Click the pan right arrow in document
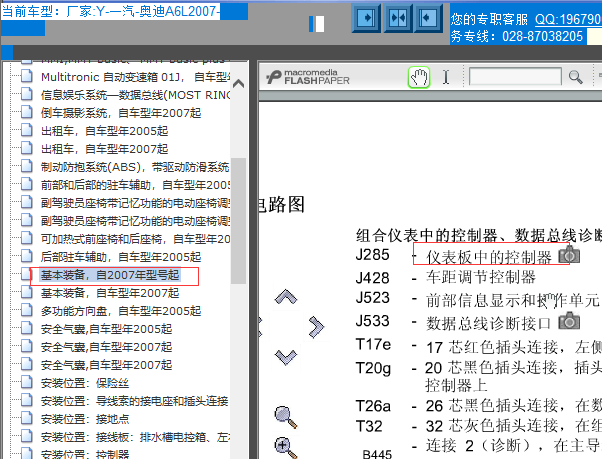This screenshot has width=602, height=459. [x=316, y=327]
